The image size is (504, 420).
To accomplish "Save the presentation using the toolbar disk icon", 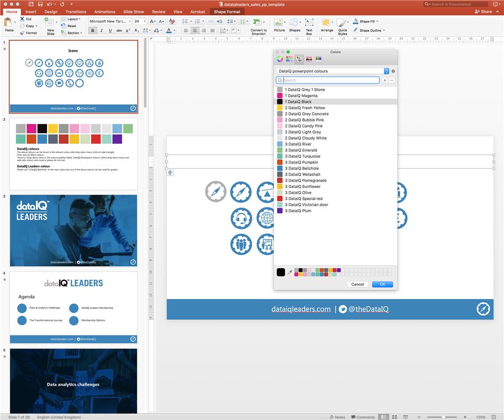I will (x=40, y=4).
